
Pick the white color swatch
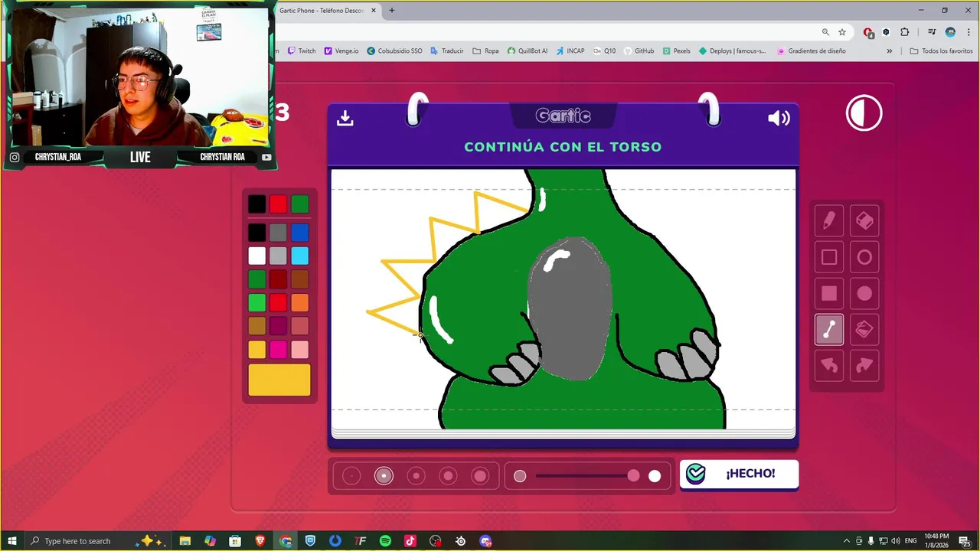point(257,256)
